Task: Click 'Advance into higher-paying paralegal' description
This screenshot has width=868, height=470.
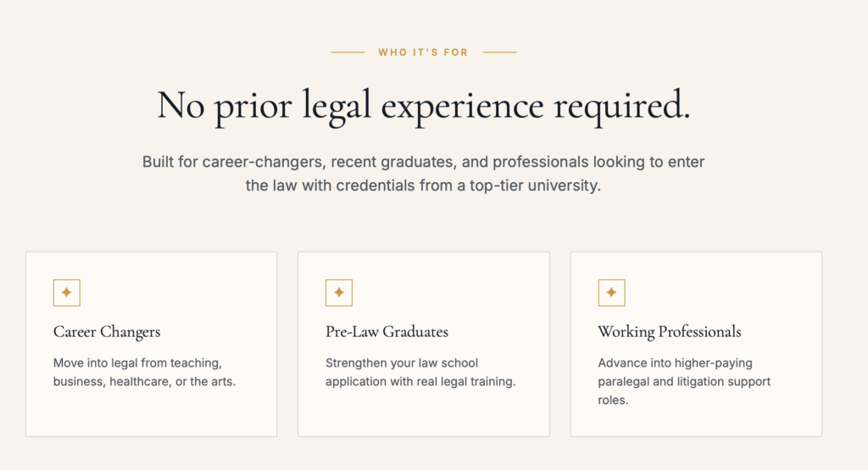Action: click(x=684, y=382)
